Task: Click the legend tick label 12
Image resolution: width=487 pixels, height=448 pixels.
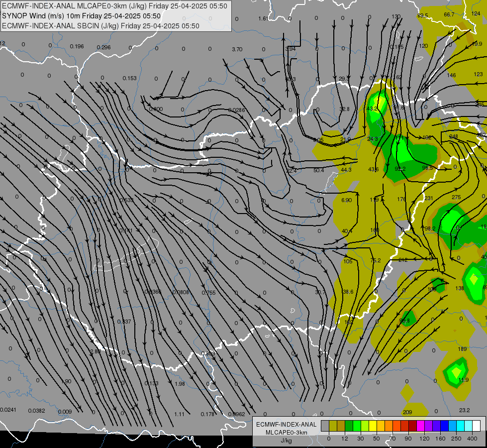Action: [345, 439]
